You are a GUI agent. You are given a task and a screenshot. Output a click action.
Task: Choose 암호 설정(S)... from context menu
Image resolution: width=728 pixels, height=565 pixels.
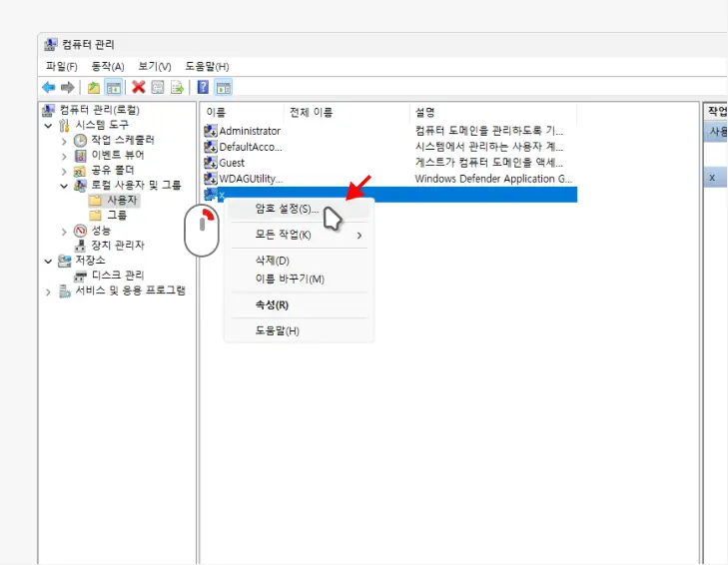tap(299, 209)
